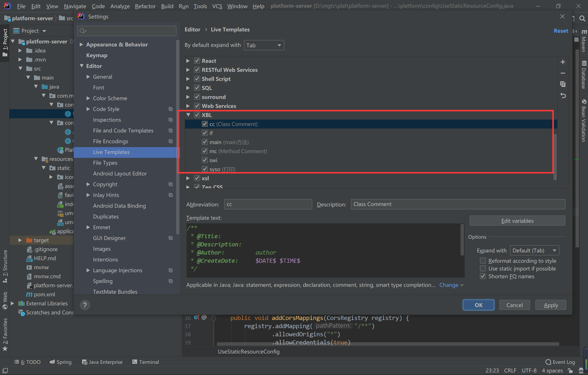Click the add template plus icon
The image size is (588, 375).
(563, 62)
